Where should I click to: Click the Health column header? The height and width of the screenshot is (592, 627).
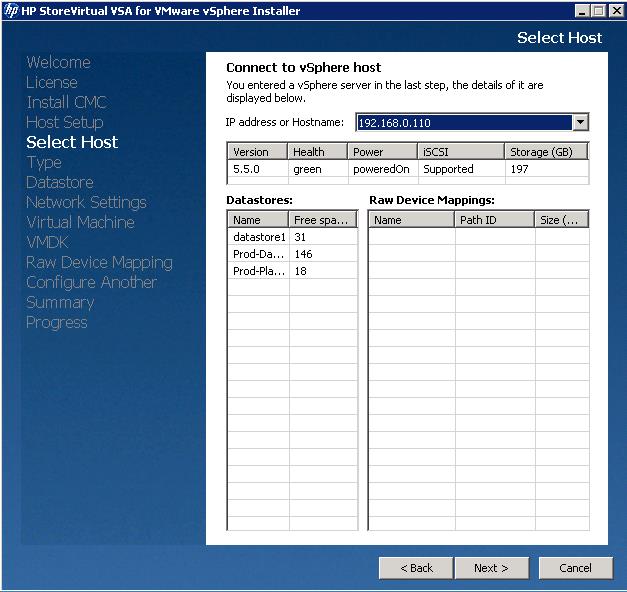pos(317,152)
